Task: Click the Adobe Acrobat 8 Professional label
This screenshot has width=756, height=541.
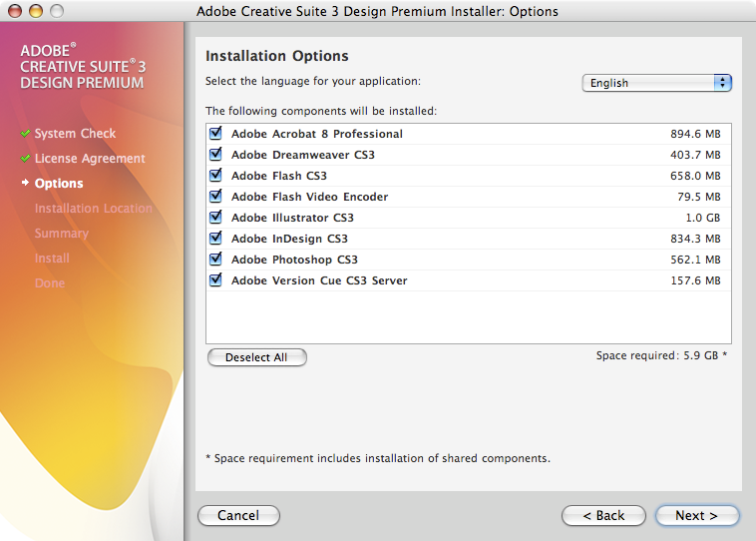Action: [317, 134]
